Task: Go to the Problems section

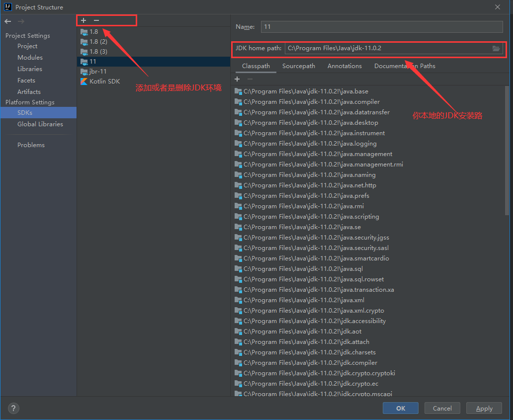Action: (31, 145)
